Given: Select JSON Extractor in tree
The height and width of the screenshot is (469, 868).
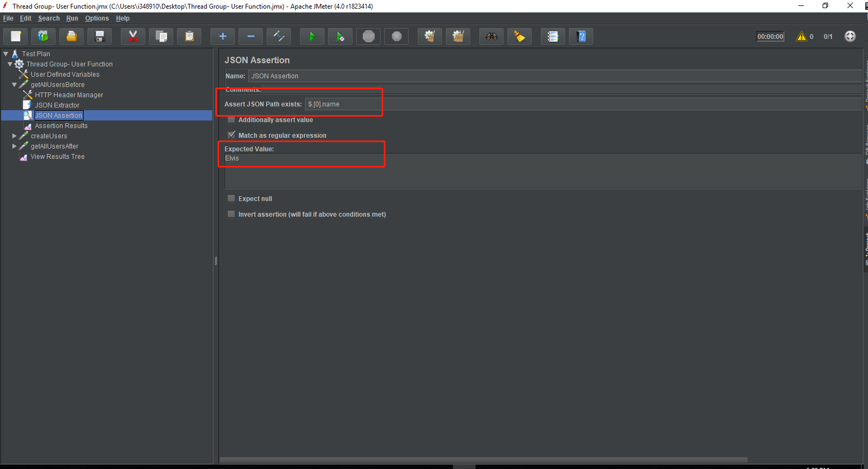Looking at the screenshot, I should [x=57, y=105].
